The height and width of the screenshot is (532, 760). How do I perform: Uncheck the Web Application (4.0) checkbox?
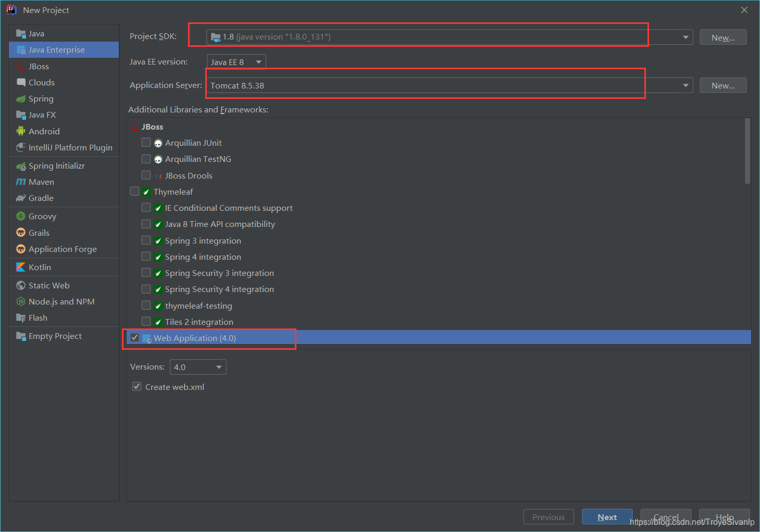[x=134, y=338]
